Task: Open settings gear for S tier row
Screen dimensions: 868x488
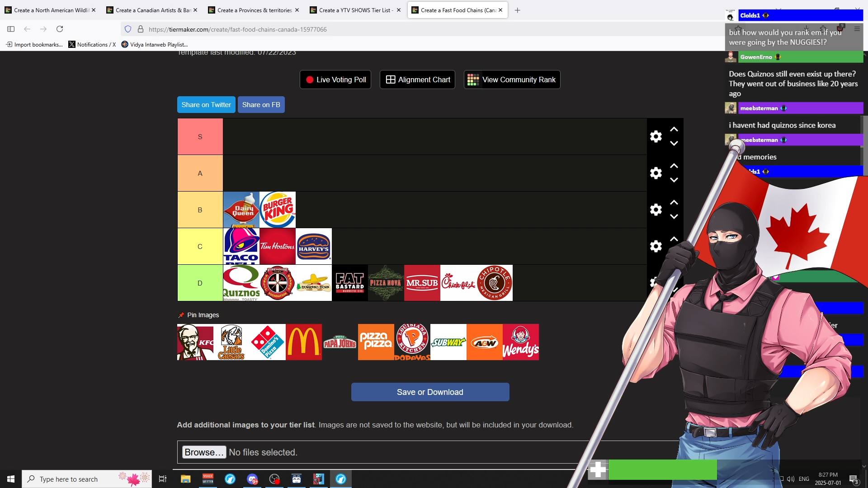Action: 656,136
